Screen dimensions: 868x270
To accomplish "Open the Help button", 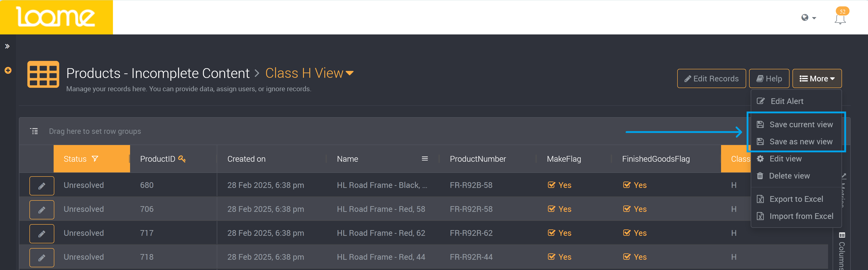I will 769,78.
